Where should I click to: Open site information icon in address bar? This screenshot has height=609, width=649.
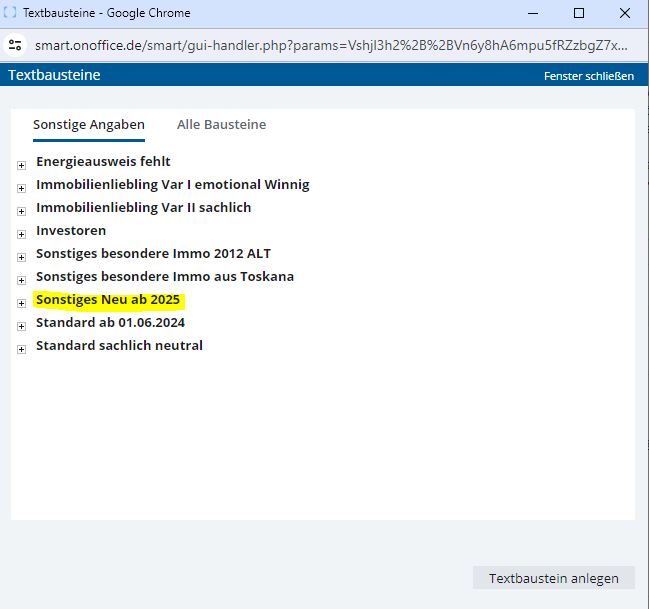click(x=15, y=45)
